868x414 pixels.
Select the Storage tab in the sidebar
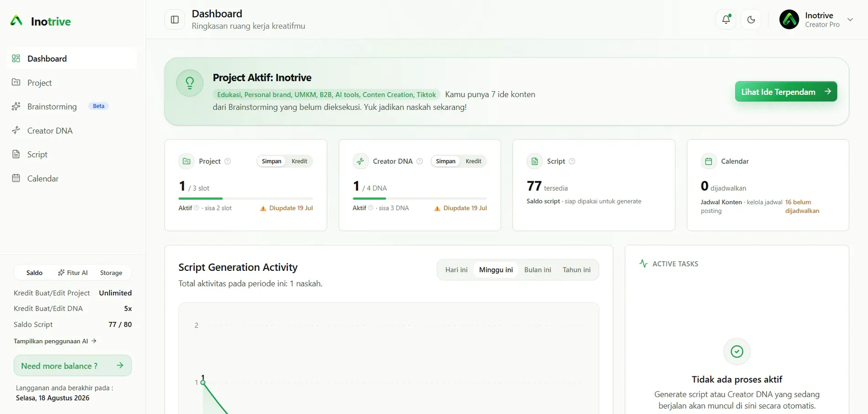[x=111, y=272]
